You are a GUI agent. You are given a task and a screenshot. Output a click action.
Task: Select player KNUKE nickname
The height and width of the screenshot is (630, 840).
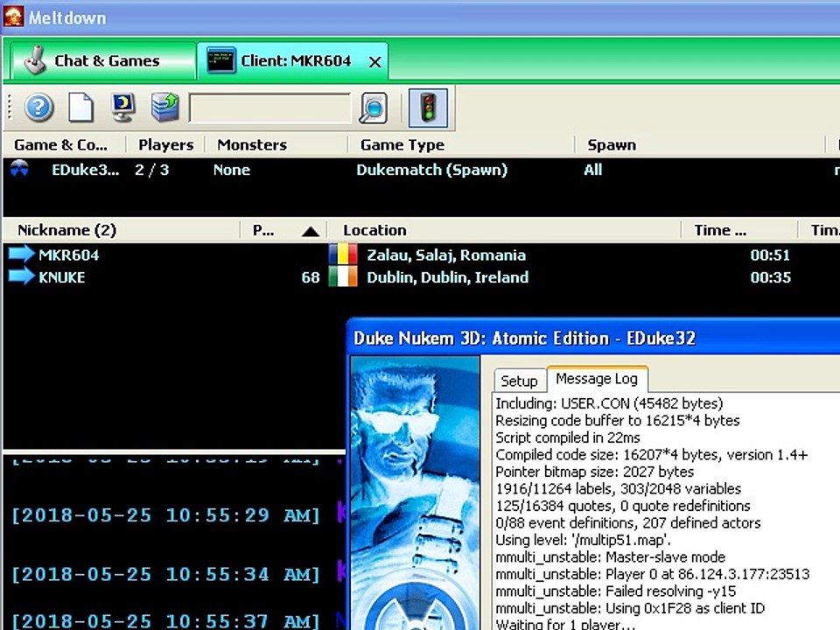[x=61, y=277]
